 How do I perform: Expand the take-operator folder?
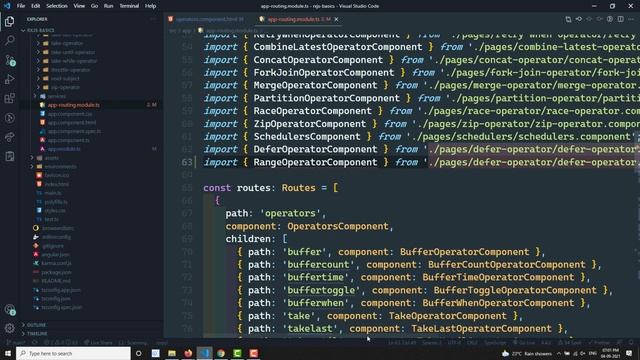(x=67, y=43)
